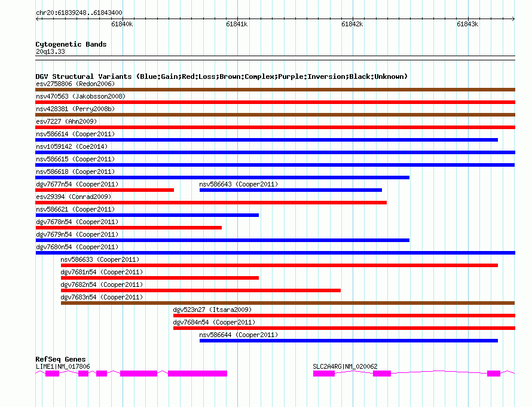
Task: Click the brown nsv428381 complex bar
Action: click(275, 115)
